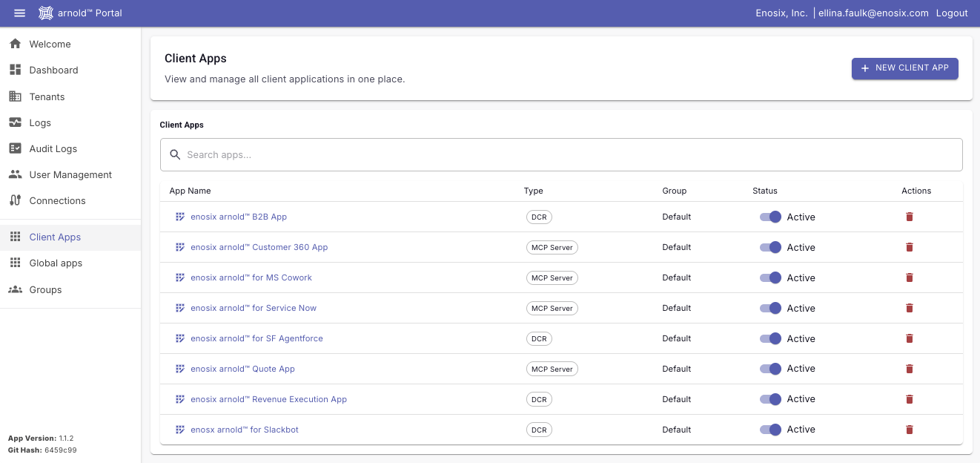Click the Logs monitor icon
This screenshot has height=463, width=980.
pyautogui.click(x=15, y=122)
